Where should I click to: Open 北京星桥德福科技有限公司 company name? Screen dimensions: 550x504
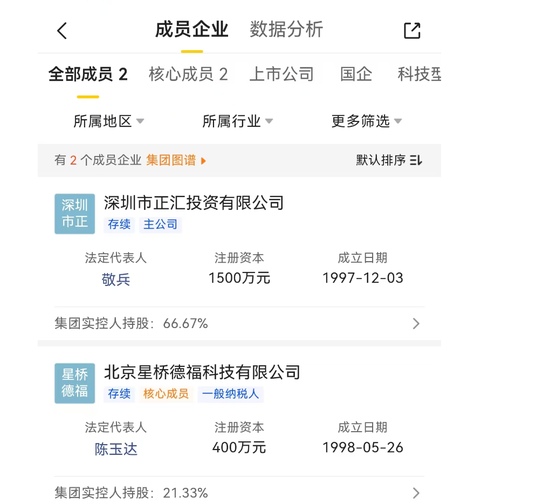click(x=202, y=372)
